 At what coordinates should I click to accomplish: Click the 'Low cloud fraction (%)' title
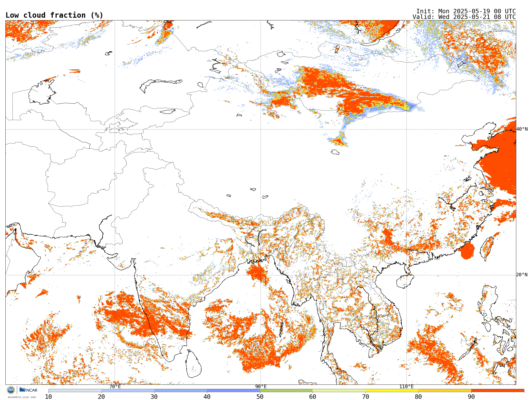(54, 15)
